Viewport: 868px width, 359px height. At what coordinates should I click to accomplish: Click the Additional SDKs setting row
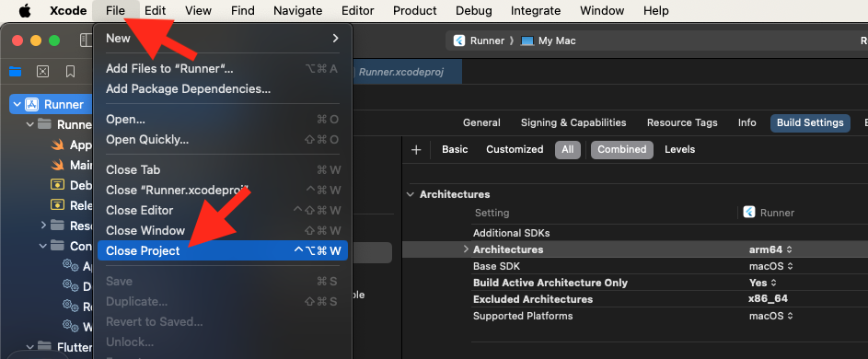coord(635,233)
